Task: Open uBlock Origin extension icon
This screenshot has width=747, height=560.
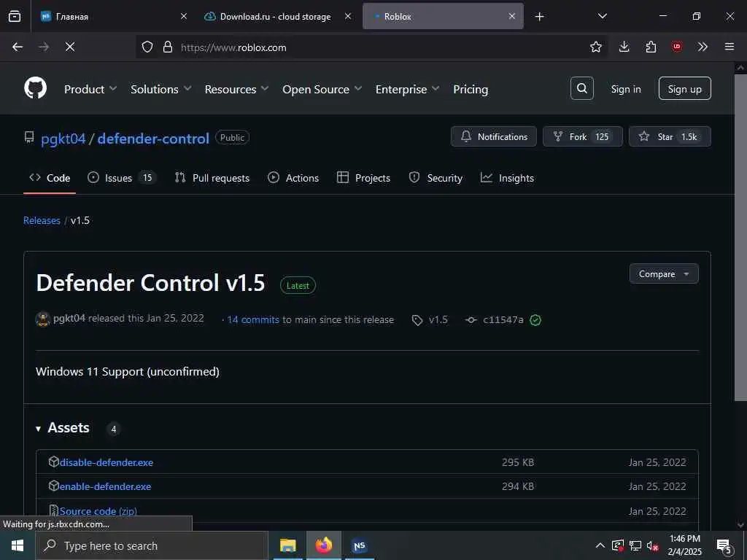Action: coord(676,47)
